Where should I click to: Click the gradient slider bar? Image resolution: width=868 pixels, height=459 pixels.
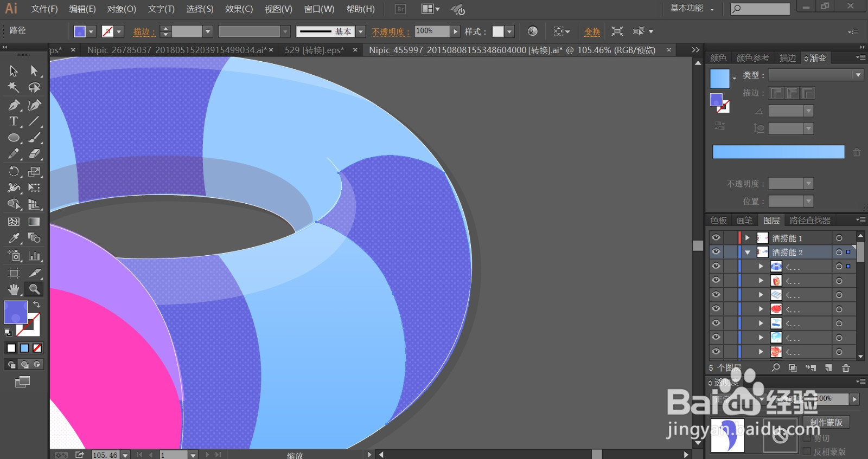(778, 152)
